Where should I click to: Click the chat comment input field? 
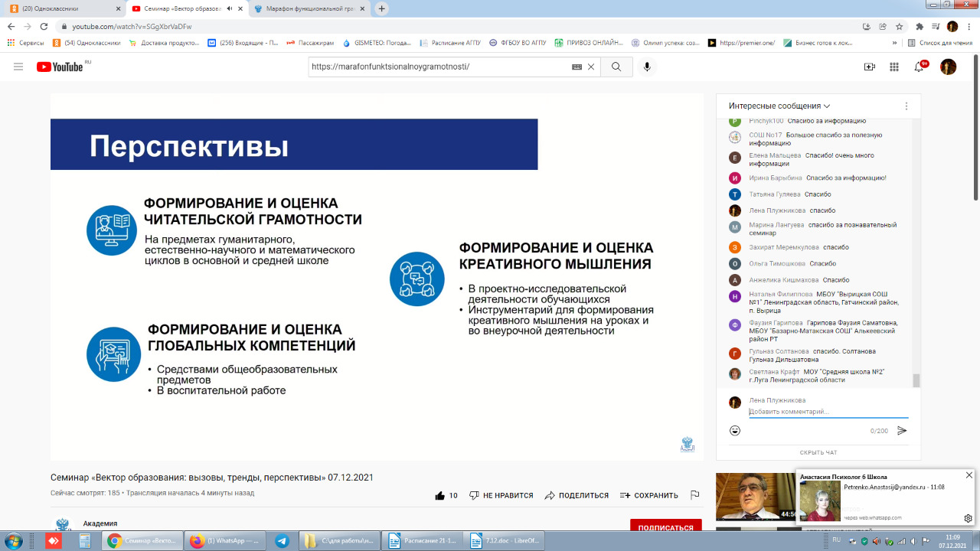(x=827, y=412)
